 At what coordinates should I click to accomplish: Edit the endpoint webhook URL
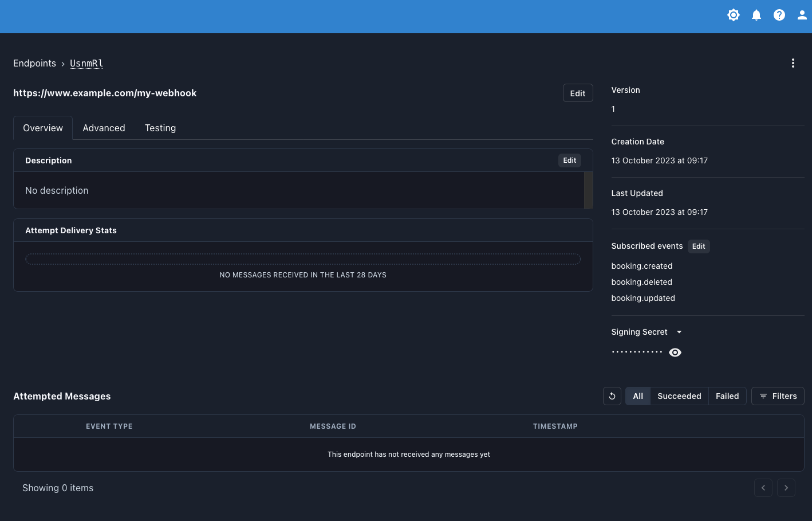tap(577, 93)
